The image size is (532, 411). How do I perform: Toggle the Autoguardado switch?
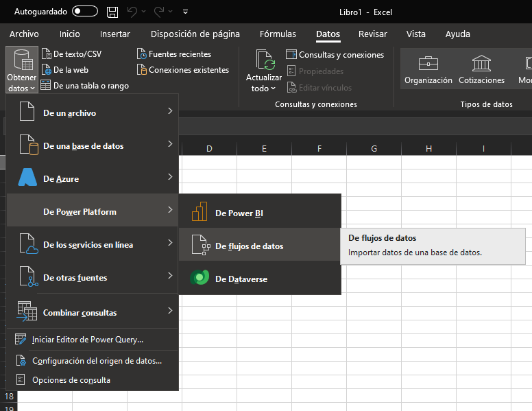tap(85, 12)
